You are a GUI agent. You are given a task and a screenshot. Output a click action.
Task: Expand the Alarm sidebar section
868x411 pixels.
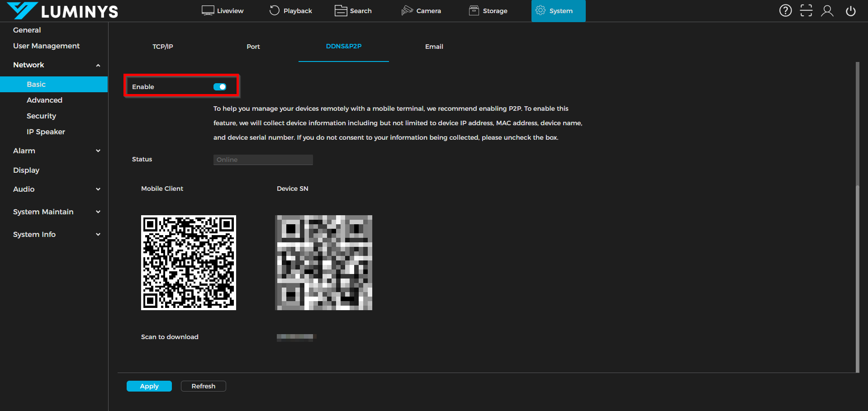pyautogui.click(x=98, y=151)
